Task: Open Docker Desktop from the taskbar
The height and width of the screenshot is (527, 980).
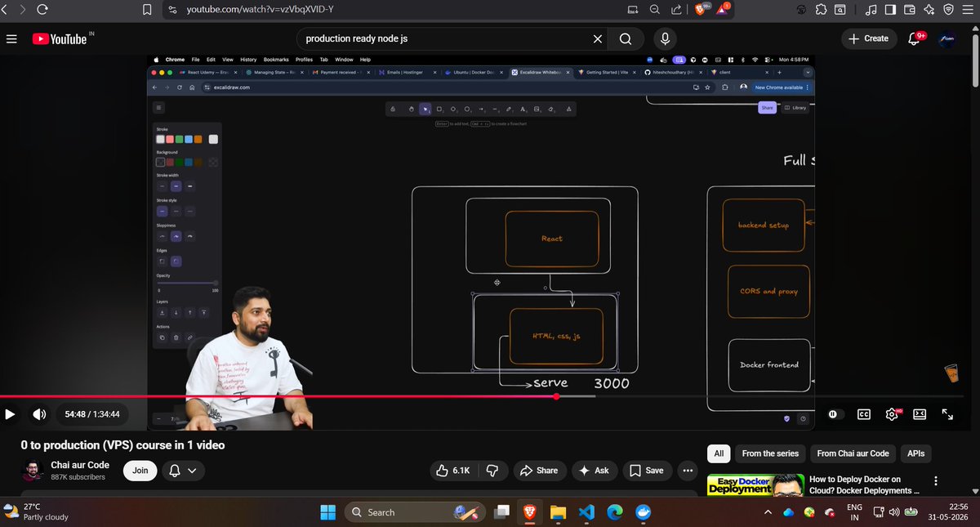Action: (x=644, y=512)
